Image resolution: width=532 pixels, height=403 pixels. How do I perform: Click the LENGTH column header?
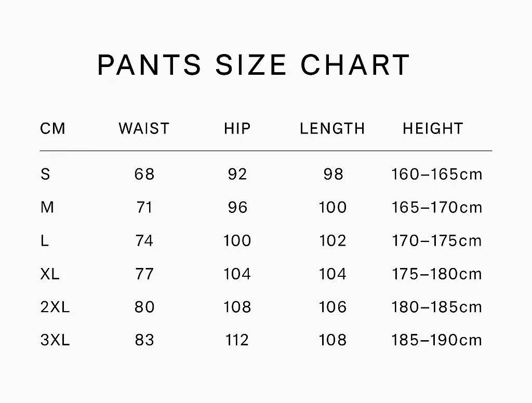[x=332, y=128]
